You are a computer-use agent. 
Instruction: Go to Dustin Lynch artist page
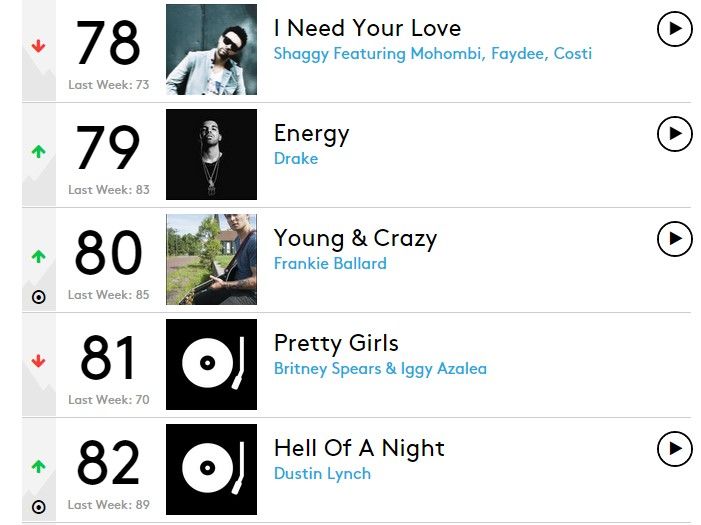click(322, 474)
